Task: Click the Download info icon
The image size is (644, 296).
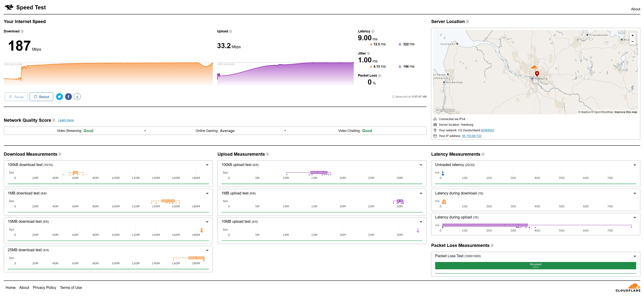Action: tap(22, 31)
